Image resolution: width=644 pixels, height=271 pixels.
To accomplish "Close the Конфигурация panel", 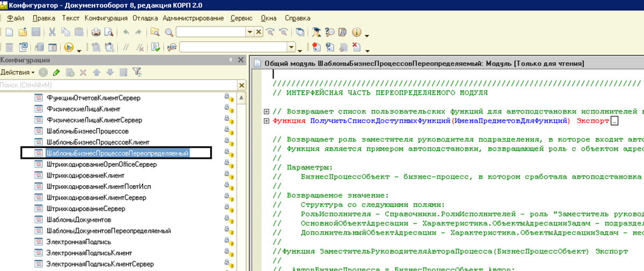I will point(241,60).
